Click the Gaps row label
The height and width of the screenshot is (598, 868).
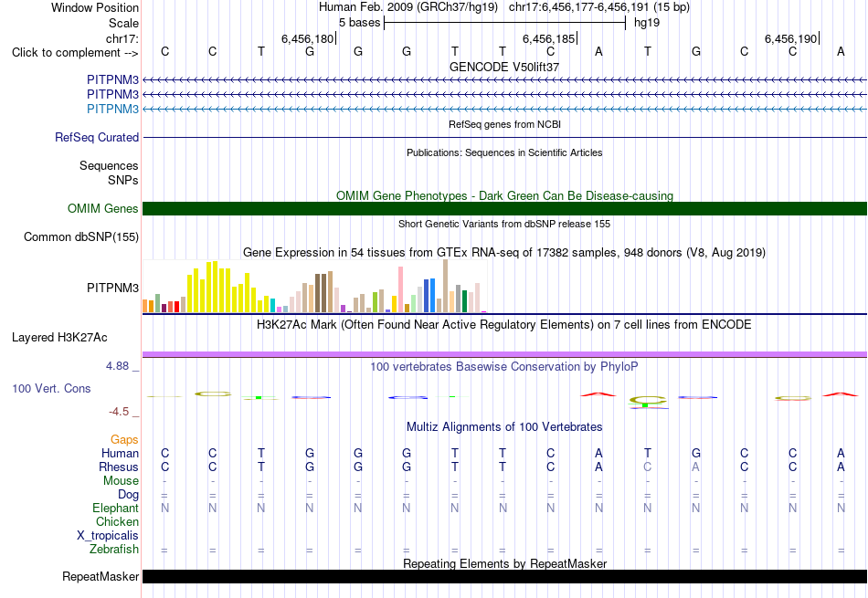click(x=124, y=439)
